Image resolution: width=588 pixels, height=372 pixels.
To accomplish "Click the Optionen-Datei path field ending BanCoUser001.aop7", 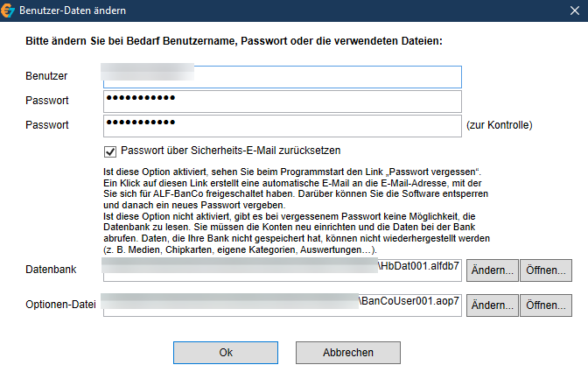I will (x=283, y=305).
